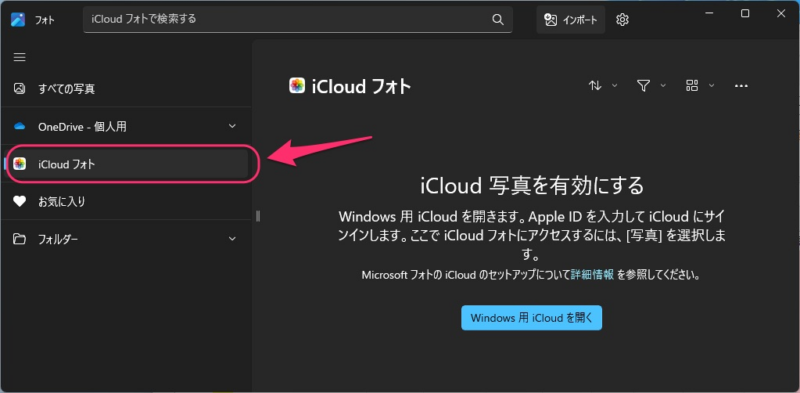Image resolution: width=800 pixels, height=393 pixels.
Task: Open the filter dropdown arrow
Action: coord(663,86)
